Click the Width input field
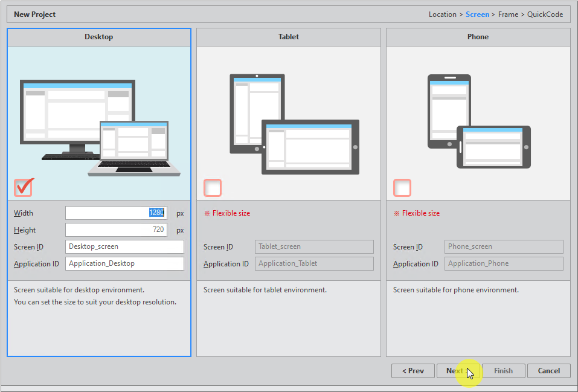The width and height of the screenshot is (578, 392). [x=115, y=213]
